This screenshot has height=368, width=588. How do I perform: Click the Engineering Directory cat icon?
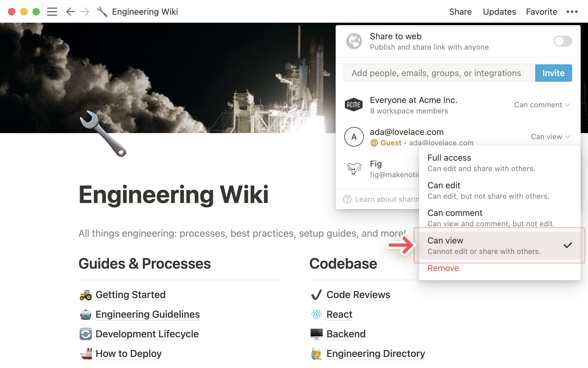click(316, 353)
